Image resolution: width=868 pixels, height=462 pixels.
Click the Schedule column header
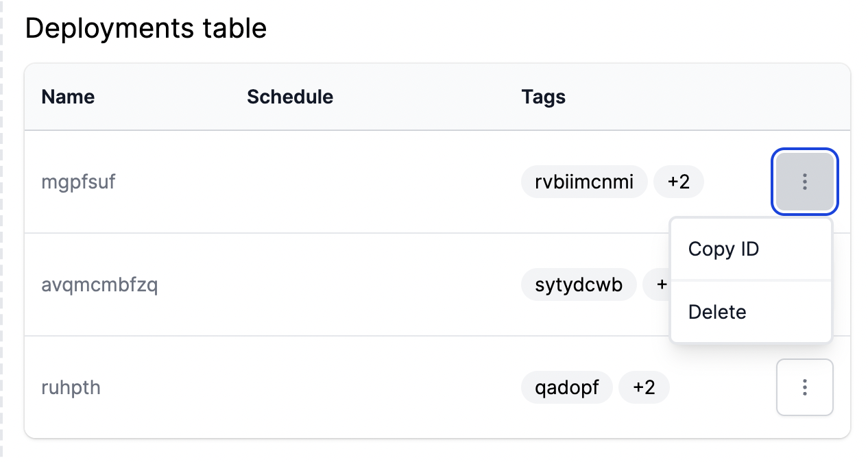(x=290, y=97)
